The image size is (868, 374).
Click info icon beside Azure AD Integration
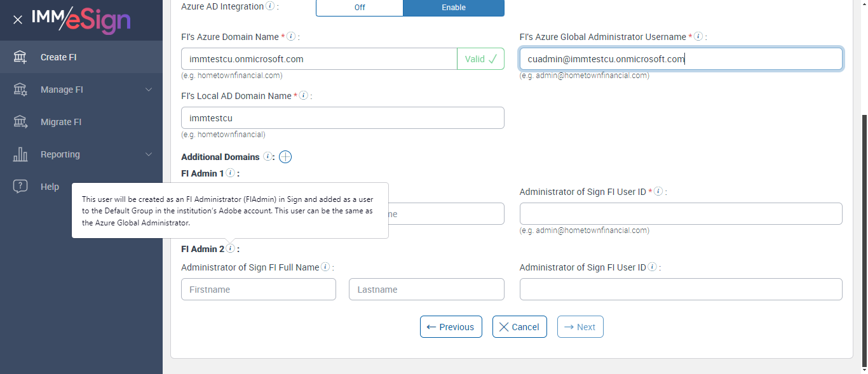(270, 6)
